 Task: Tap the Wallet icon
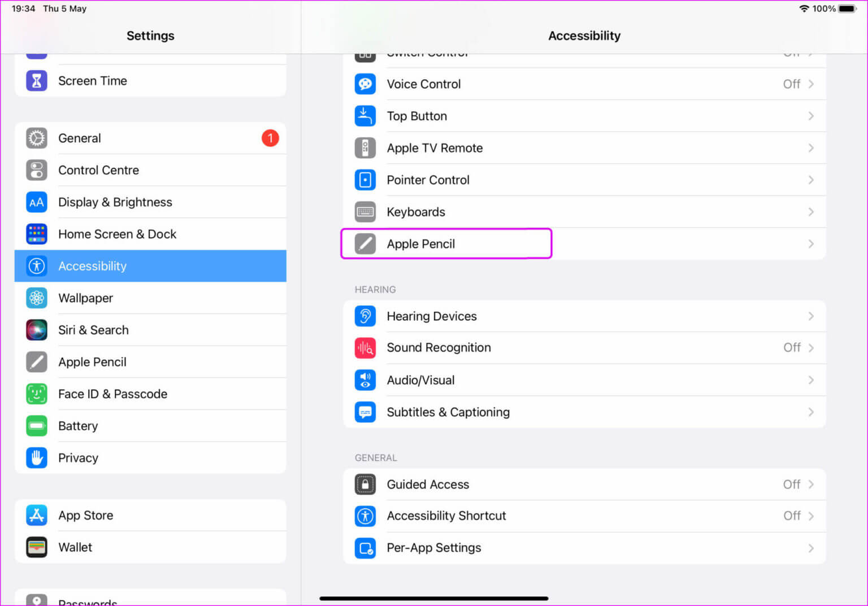click(37, 547)
